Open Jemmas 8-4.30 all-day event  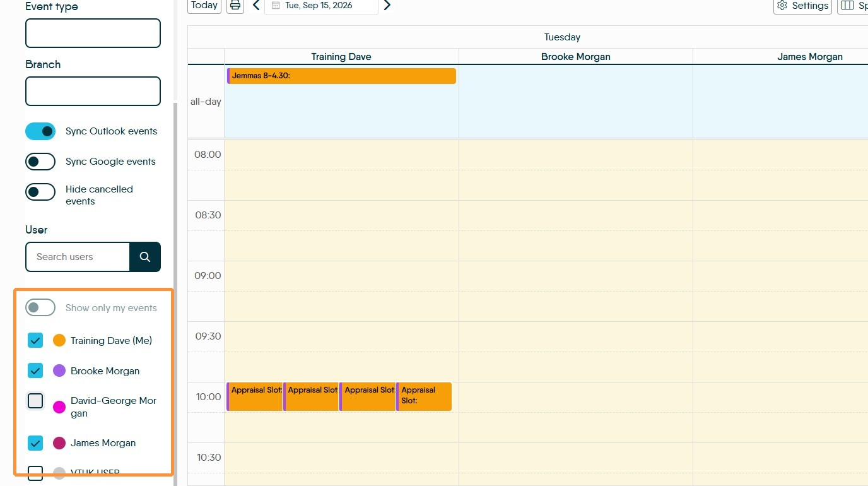(341, 76)
